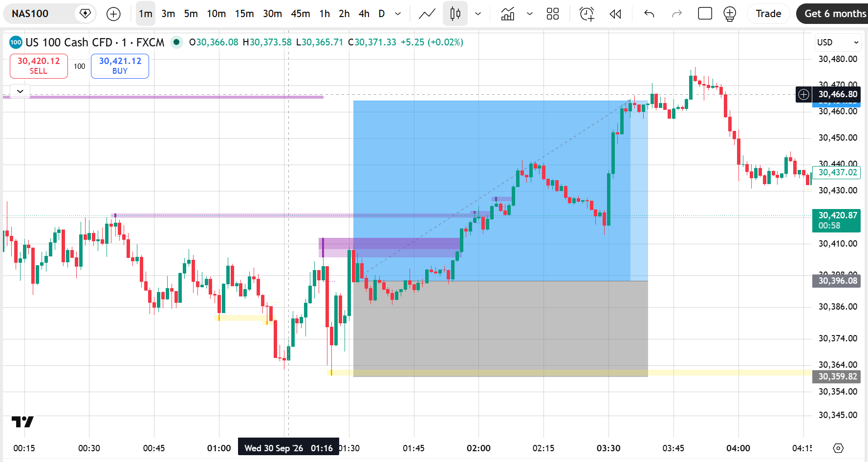The height and width of the screenshot is (462, 868).
Task: Click the TradingView logo
Action: pos(22,421)
